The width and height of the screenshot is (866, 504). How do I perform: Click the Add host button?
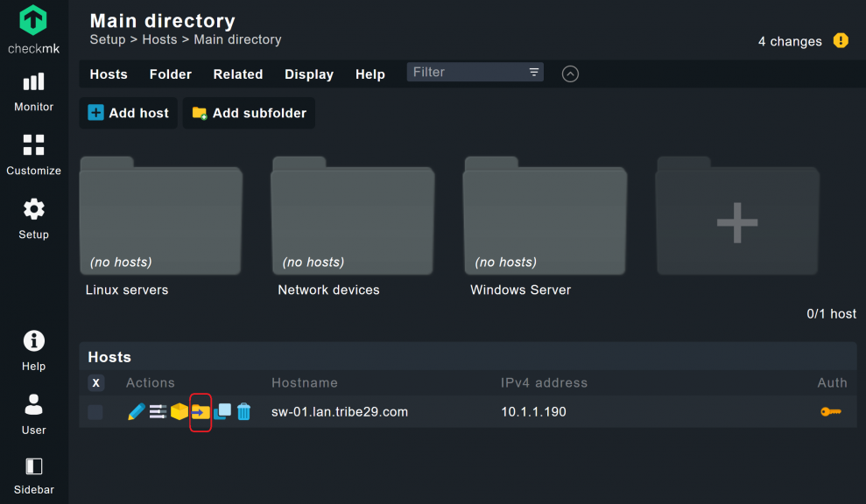click(129, 113)
